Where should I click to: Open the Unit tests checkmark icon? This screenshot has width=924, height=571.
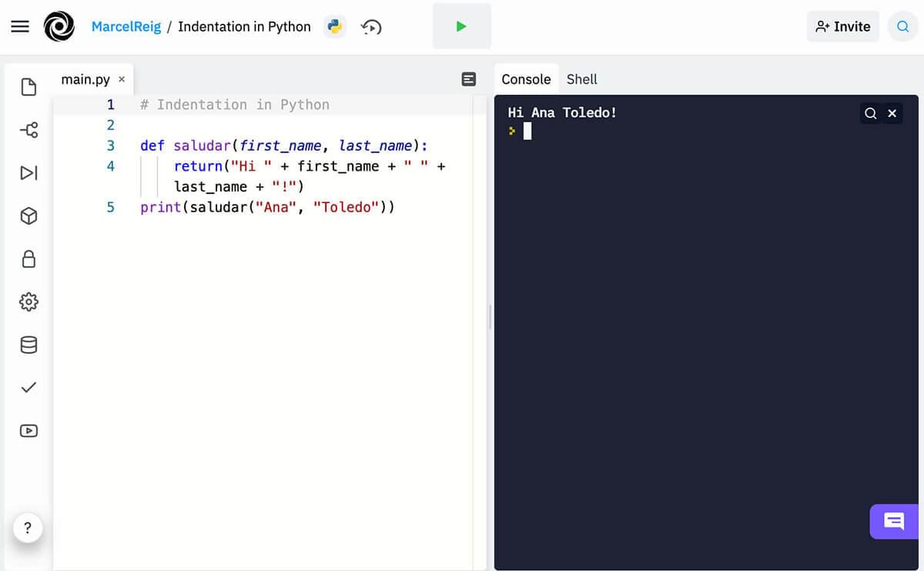pos(28,388)
